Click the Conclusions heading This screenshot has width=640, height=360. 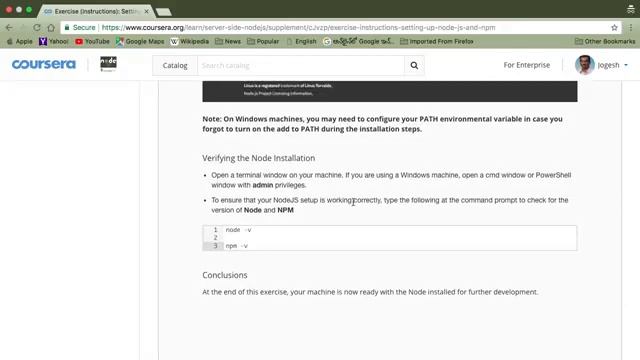pyautogui.click(x=224, y=275)
